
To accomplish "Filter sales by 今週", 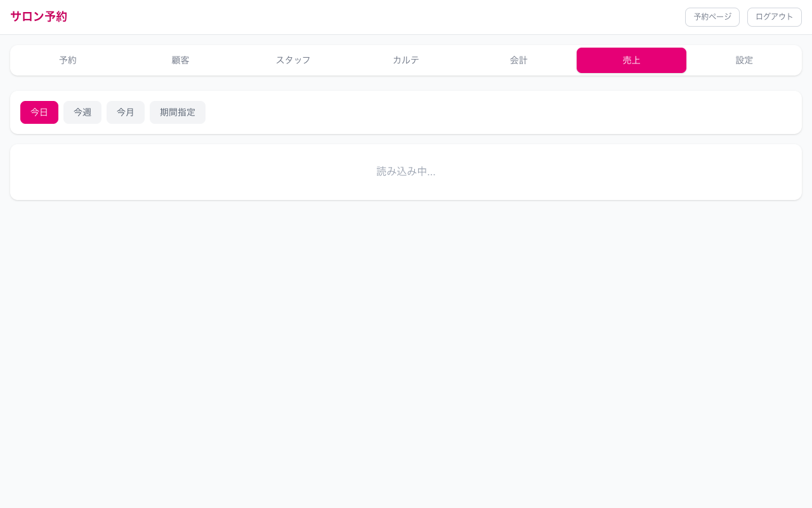I will click(82, 112).
